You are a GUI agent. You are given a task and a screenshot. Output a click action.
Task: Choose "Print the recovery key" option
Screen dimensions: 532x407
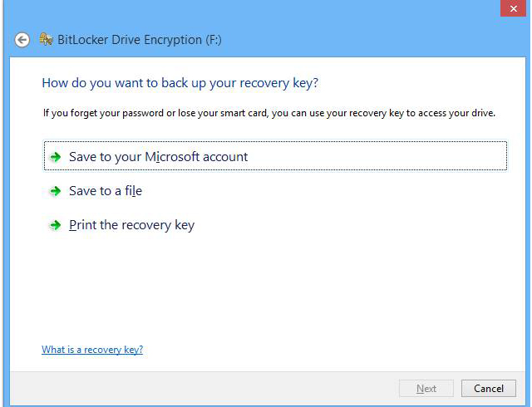click(131, 225)
